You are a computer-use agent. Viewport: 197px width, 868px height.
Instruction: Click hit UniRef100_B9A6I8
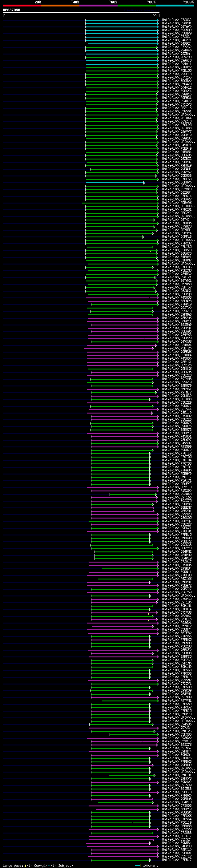pos(177,60)
